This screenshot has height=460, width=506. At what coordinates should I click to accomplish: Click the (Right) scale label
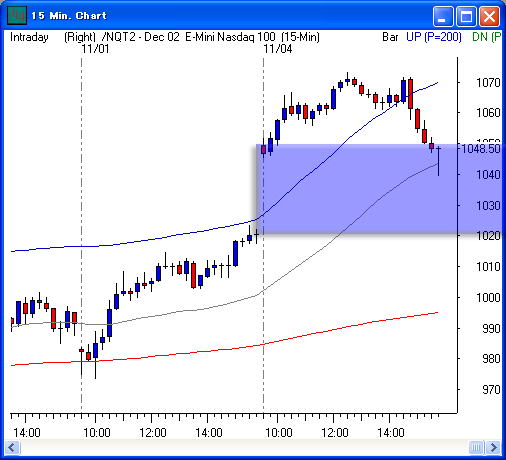click(80, 37)
